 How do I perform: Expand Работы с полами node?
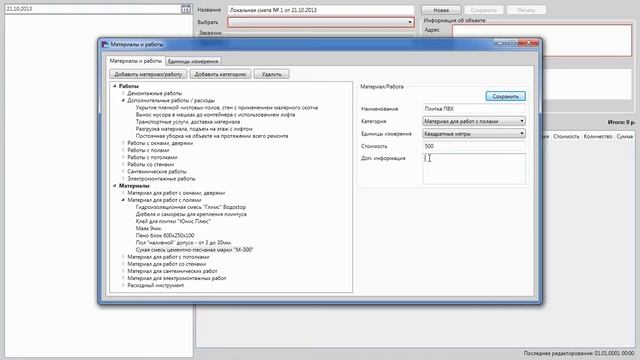pyautogui.click(x=123, y=150)
